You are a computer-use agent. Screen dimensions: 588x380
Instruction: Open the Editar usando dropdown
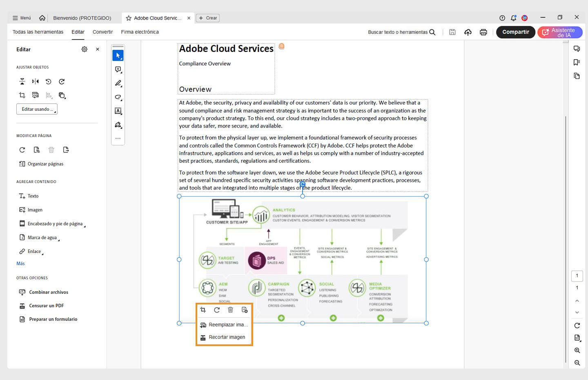(x=37, y=109)
